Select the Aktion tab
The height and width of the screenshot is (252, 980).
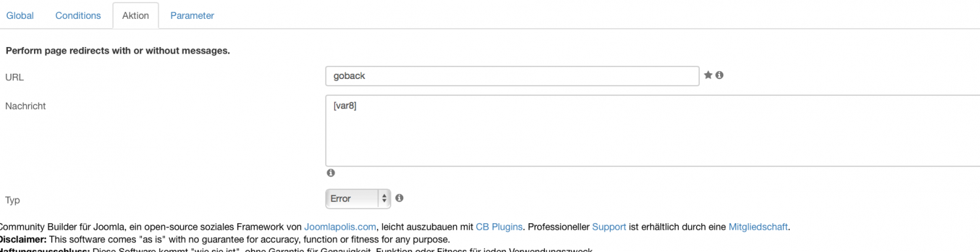(x=135, y=15)
